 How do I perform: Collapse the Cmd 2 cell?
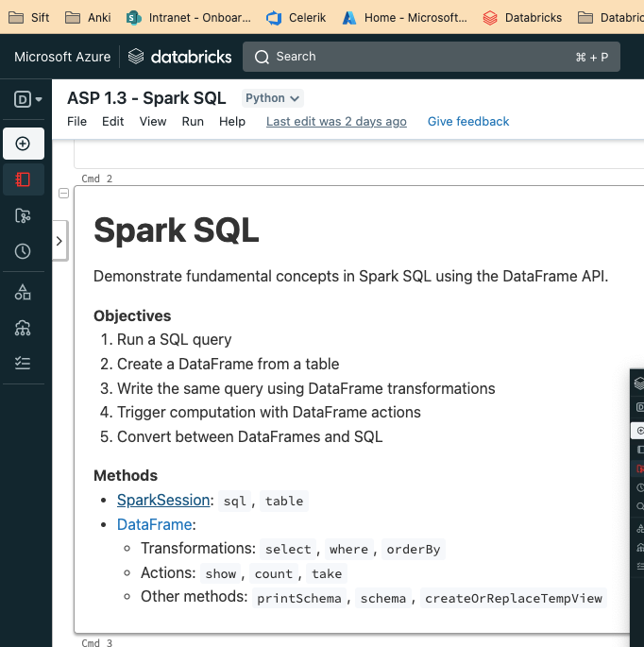(x=63, y=194)
